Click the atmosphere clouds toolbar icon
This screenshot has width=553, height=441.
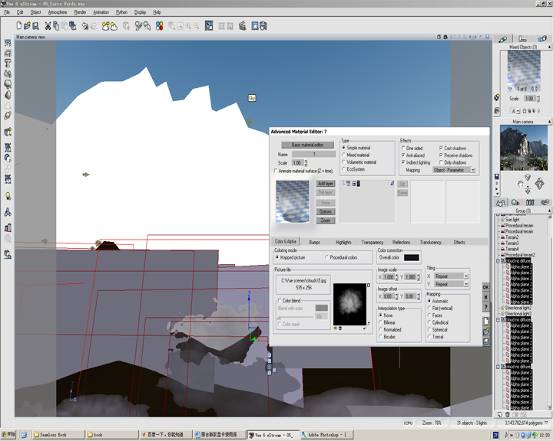[109, 26]
